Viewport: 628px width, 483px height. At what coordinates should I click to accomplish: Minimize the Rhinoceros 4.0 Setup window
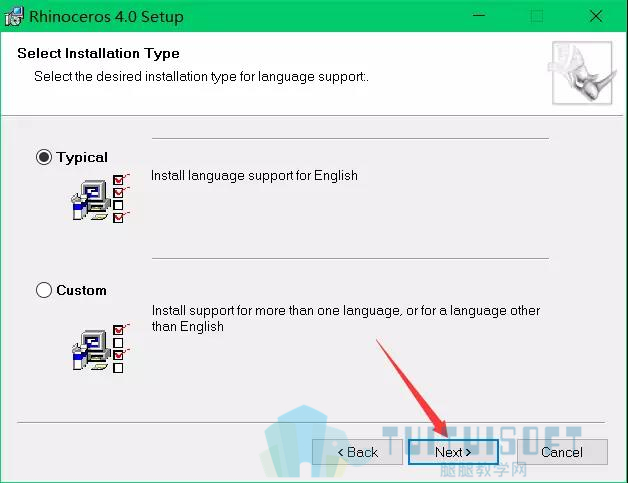pos(479,16)
